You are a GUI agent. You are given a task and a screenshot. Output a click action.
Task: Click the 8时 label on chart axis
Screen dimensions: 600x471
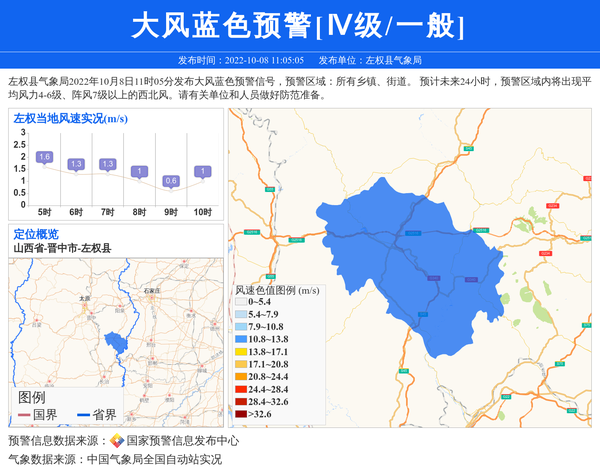coord(139,212)
